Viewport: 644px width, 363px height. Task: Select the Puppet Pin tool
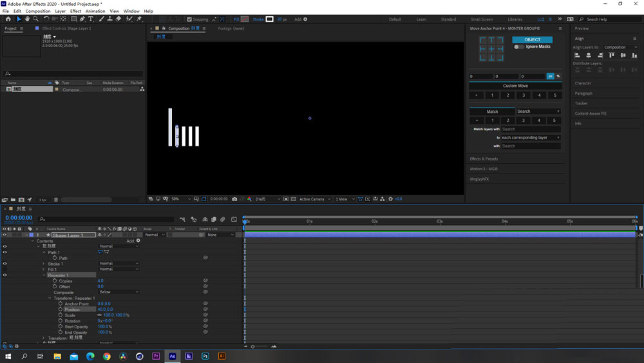139,19
